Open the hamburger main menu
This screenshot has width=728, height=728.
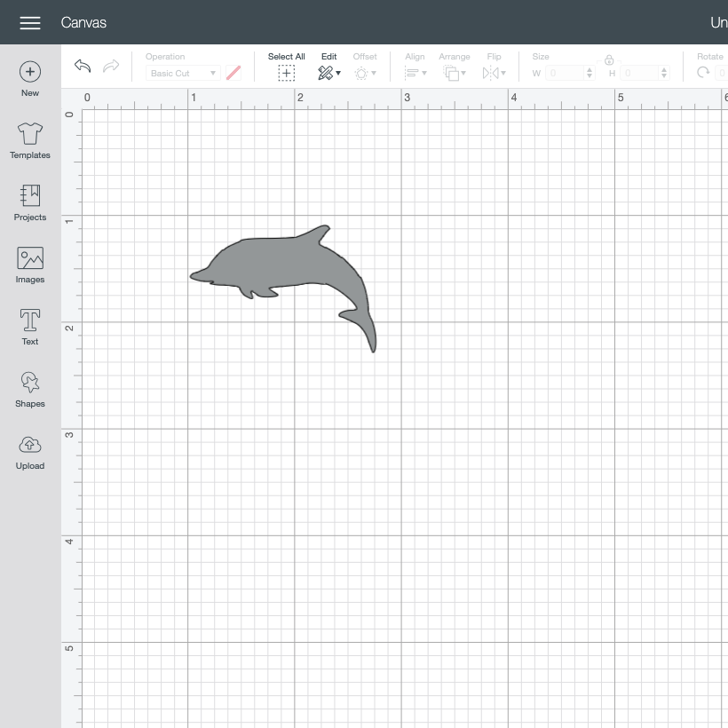(30, 23)
